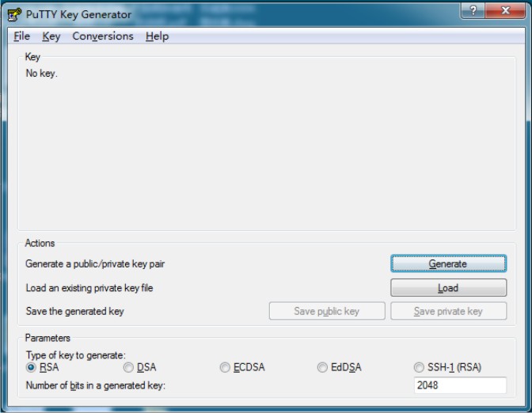
Task: Choose the EdDSA key type
Action: coord(340,367)
